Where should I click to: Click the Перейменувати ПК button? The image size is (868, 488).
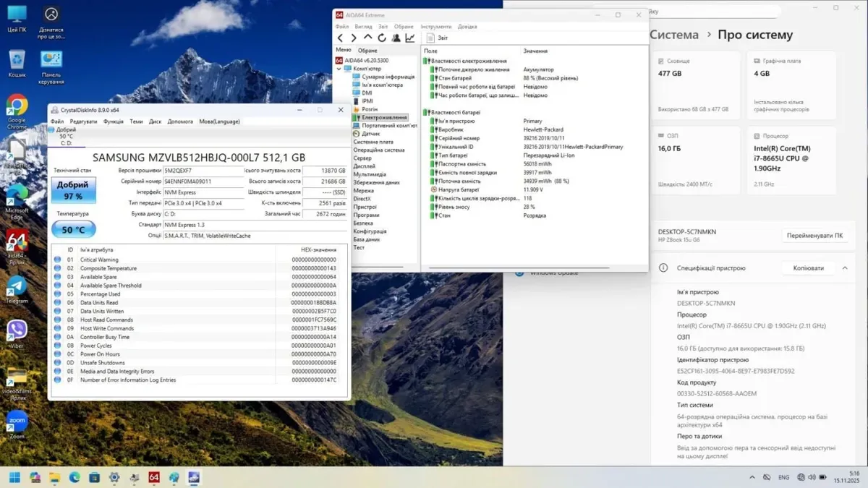coord(813,236)
